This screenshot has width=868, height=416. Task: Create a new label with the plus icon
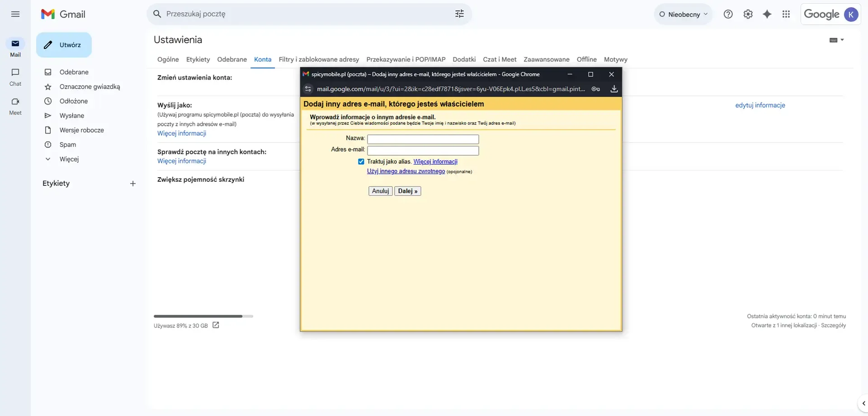pos(132,184)
